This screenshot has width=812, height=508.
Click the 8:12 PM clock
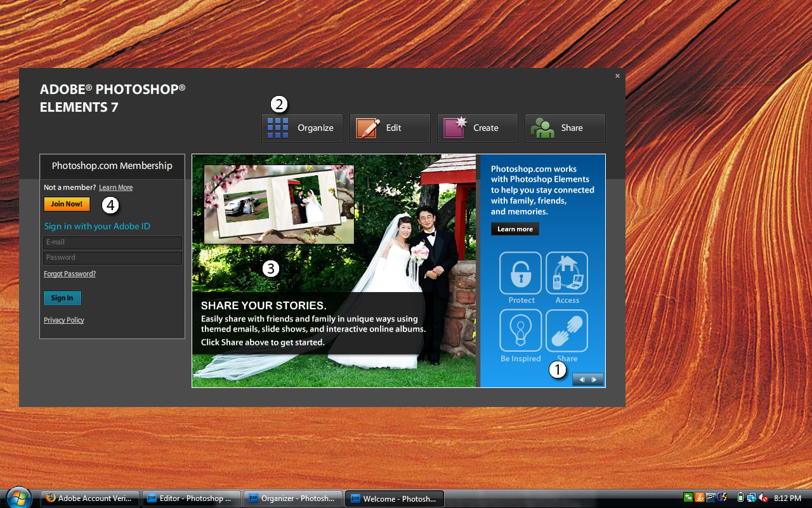787,498
